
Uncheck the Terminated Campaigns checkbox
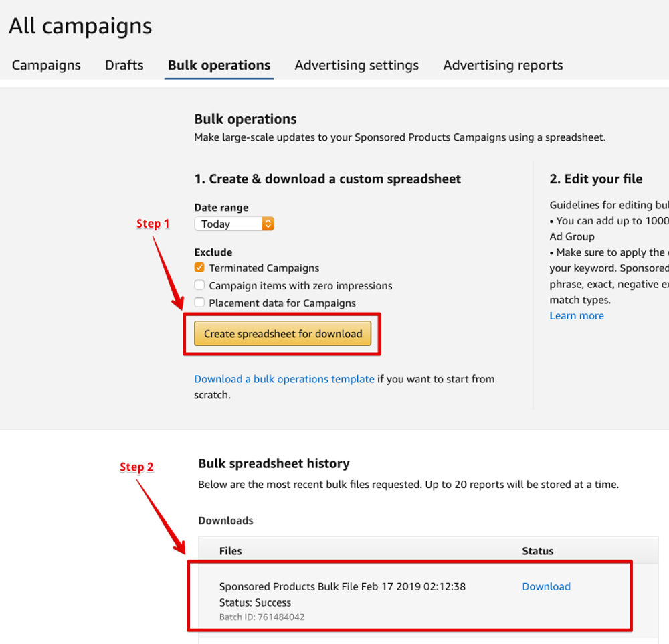199,268
